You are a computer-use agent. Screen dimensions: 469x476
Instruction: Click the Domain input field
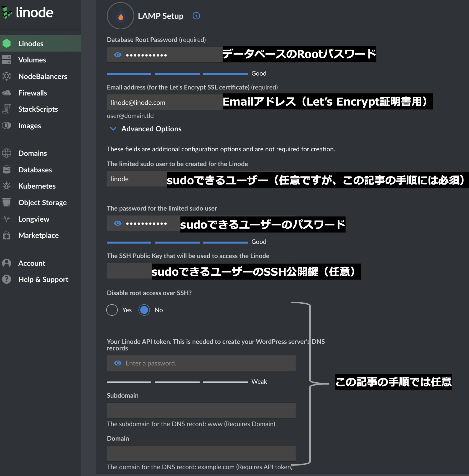[201, 453]
